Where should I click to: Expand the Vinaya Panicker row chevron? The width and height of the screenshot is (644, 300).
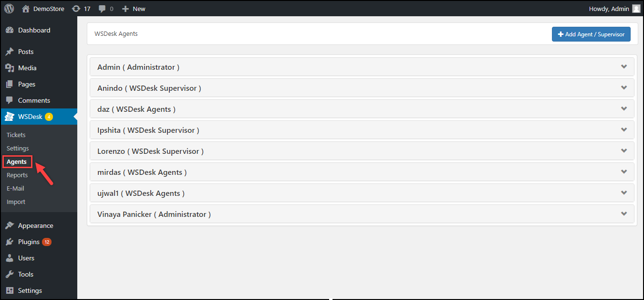pos(624,214)
